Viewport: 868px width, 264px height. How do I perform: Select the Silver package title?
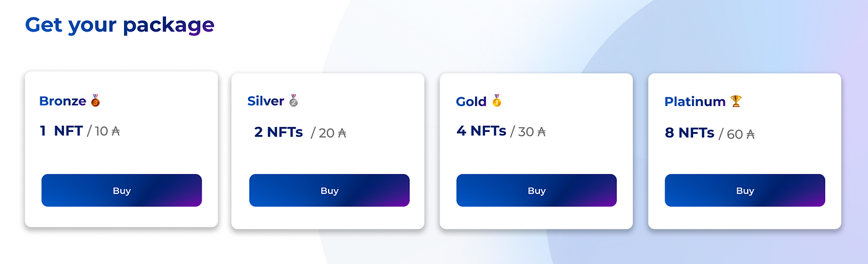(x=266, y=101)
